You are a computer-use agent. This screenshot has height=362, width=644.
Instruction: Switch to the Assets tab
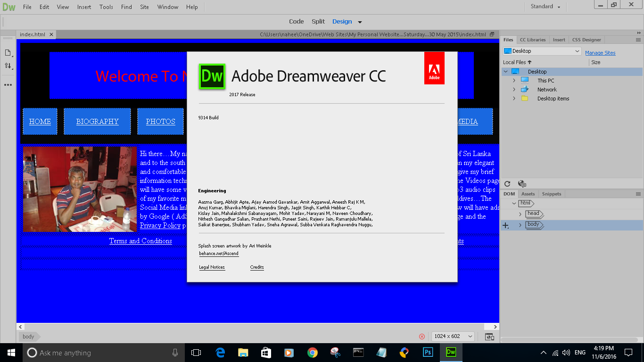click(x=528, y=194)
